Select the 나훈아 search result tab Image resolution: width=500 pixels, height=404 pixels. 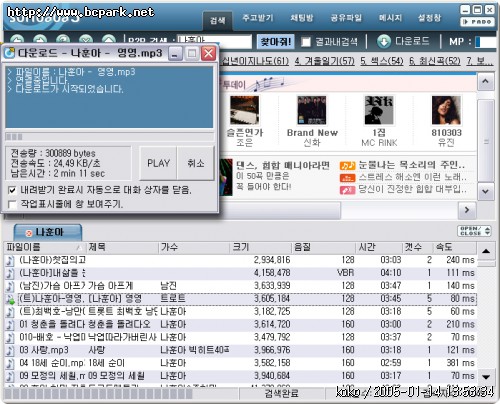click(x=48, y=232)
